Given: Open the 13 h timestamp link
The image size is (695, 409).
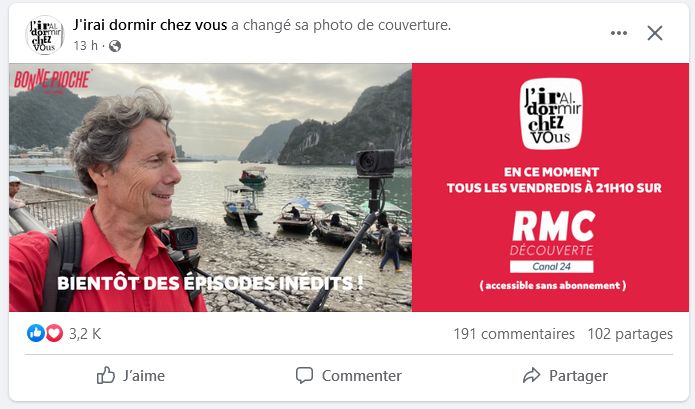Looking at the screenshot, I should point(86,46).
